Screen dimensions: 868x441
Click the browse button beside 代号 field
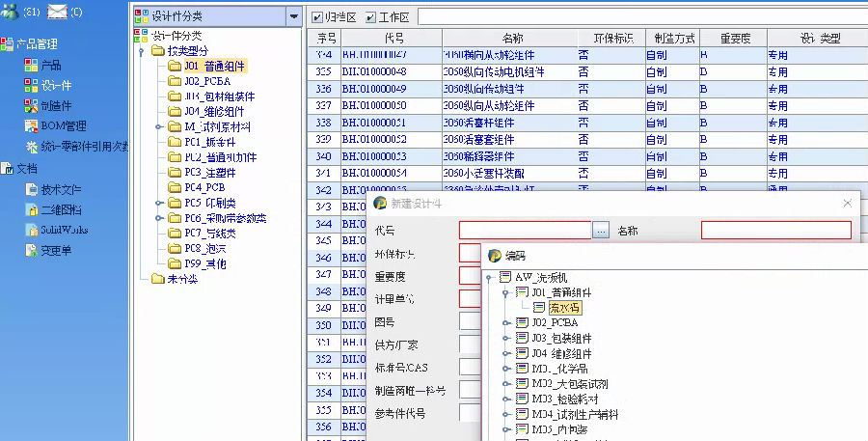tap(601, 231)
